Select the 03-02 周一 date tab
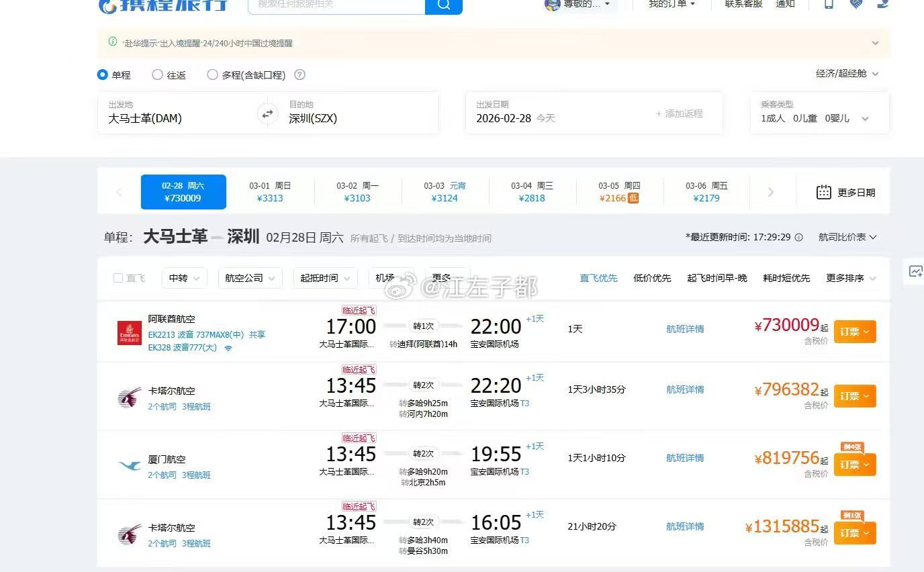The width and height of the screenshot is (924, 572). 357,192
